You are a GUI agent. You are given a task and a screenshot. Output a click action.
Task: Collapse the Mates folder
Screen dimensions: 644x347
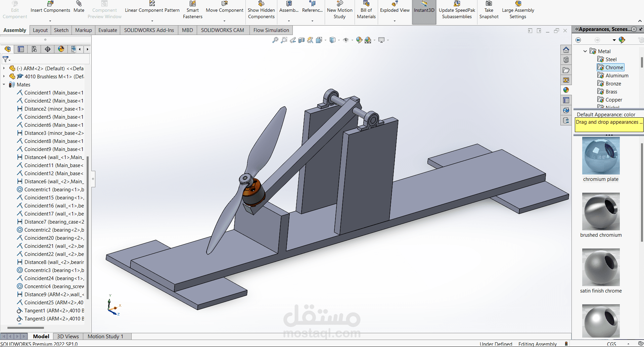coord(4,84)
